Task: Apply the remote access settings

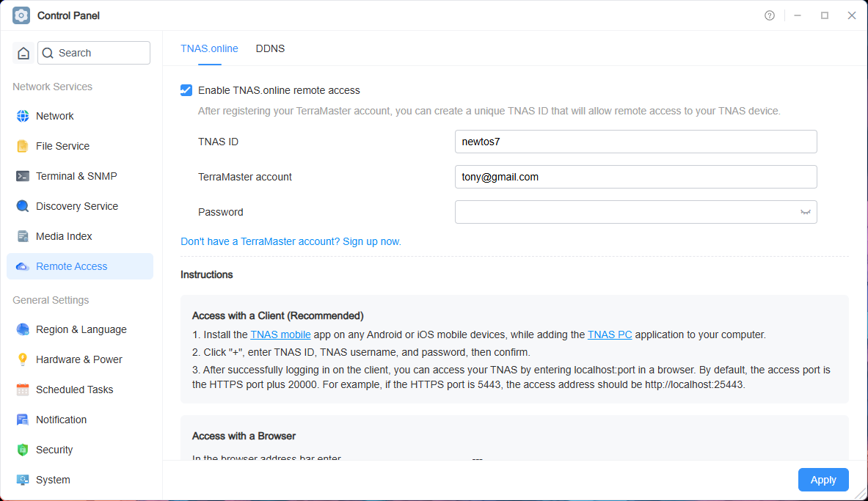Action: coord(823,479)
